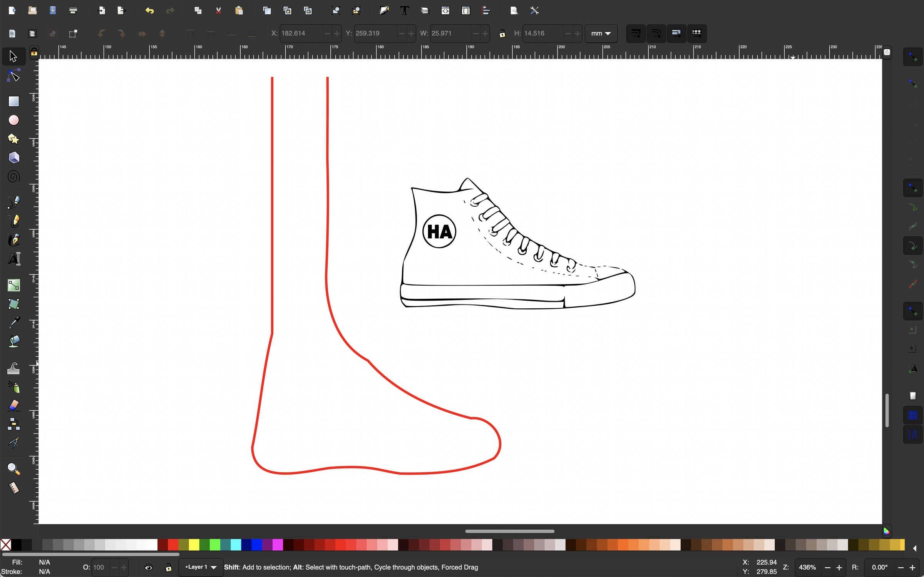Open the Align and Distribute dialog
The width and height of the screenshot is (924, 577).
(486, 11)
